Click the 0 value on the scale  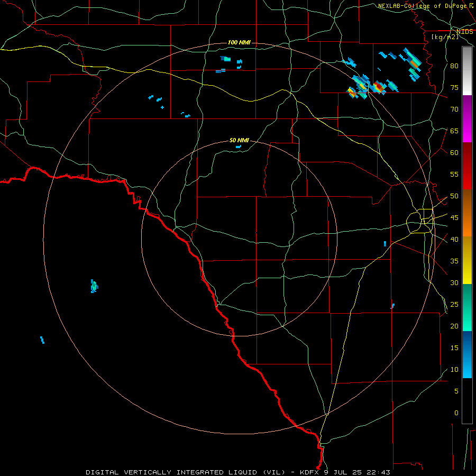[456, 413]
